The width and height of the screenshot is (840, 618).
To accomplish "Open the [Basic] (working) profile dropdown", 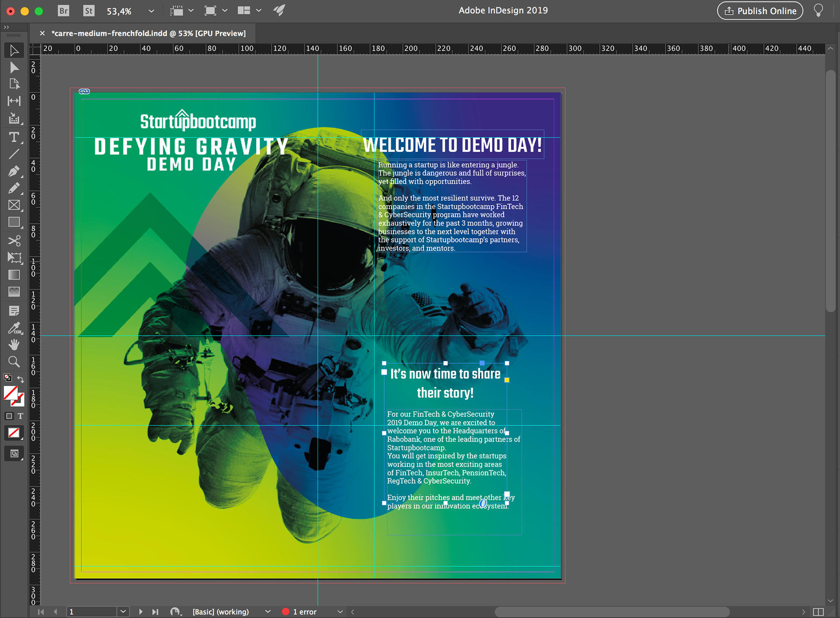I will tap(268, 611).
